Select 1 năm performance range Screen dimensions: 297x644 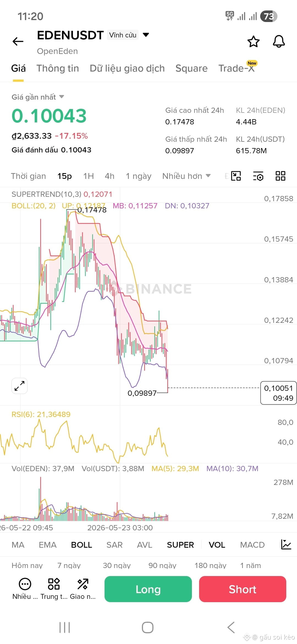251,565
